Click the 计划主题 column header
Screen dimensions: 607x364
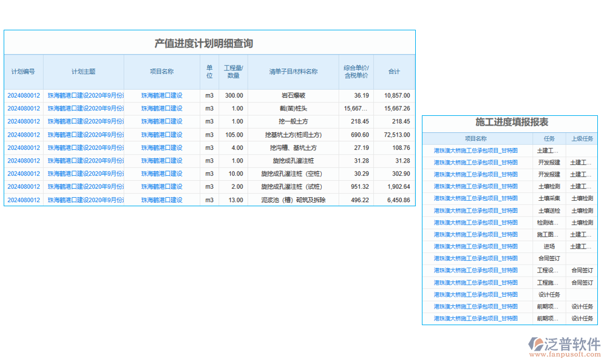point(83,72)
